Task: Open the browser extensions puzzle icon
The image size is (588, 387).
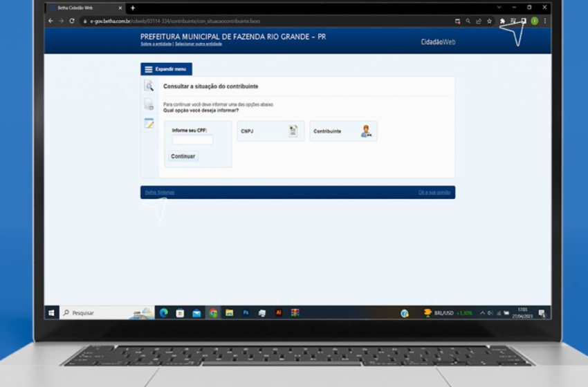Action: [502, 21]
